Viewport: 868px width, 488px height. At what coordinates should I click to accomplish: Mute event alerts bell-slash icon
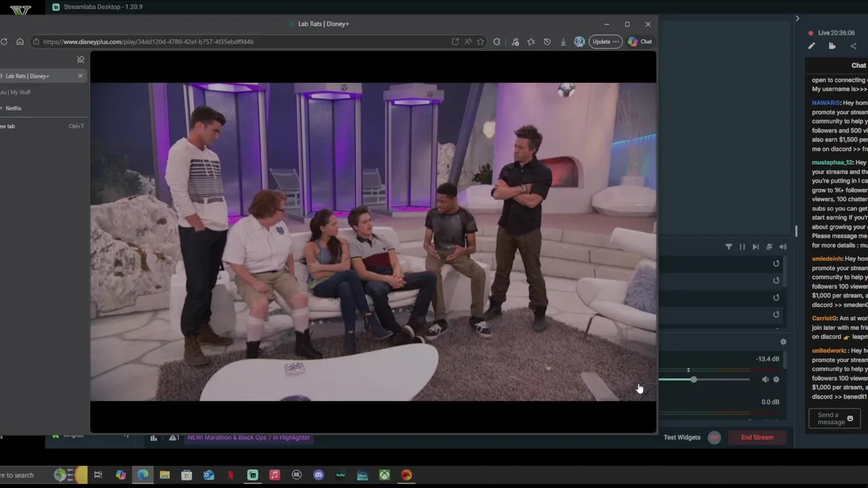tap(769, 247)
